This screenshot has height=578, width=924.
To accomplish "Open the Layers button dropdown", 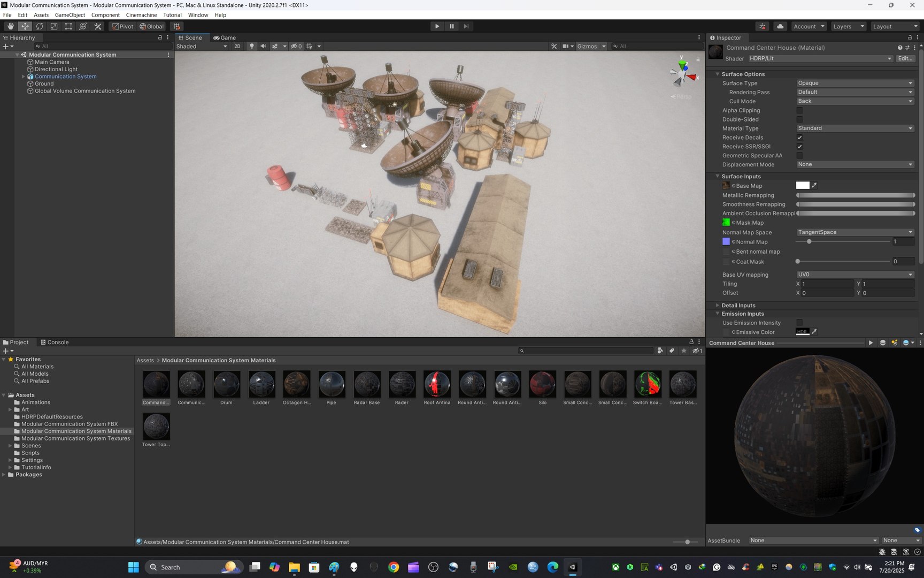I will point(848,26).
